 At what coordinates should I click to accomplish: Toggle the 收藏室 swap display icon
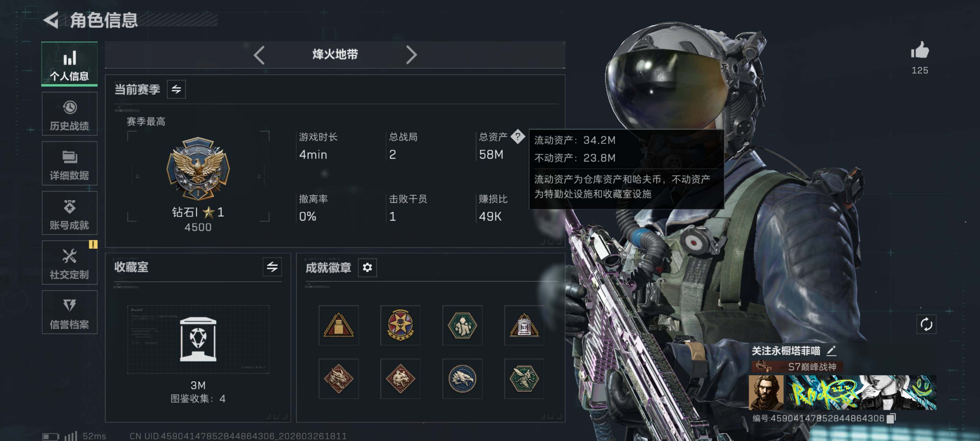pos(272,267)
